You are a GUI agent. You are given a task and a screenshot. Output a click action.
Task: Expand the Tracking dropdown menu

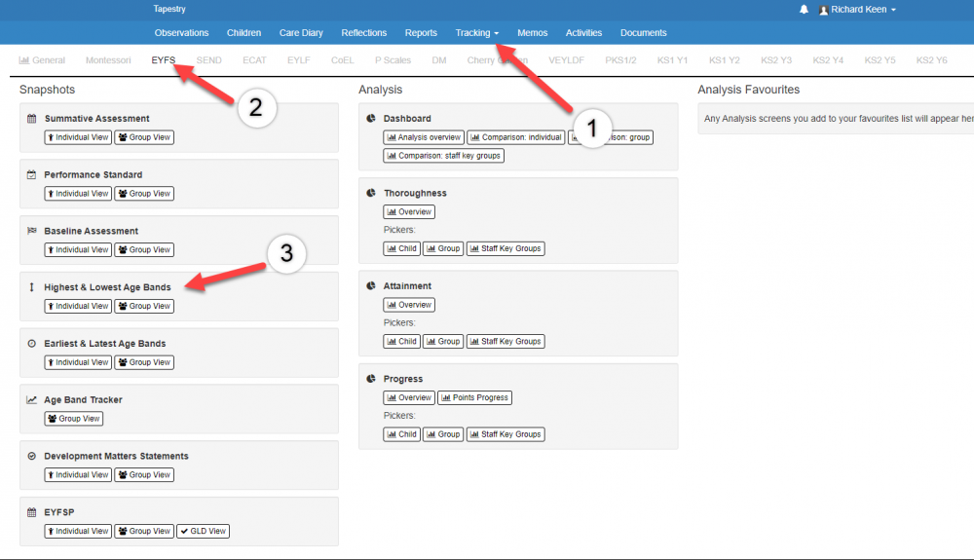476,33
